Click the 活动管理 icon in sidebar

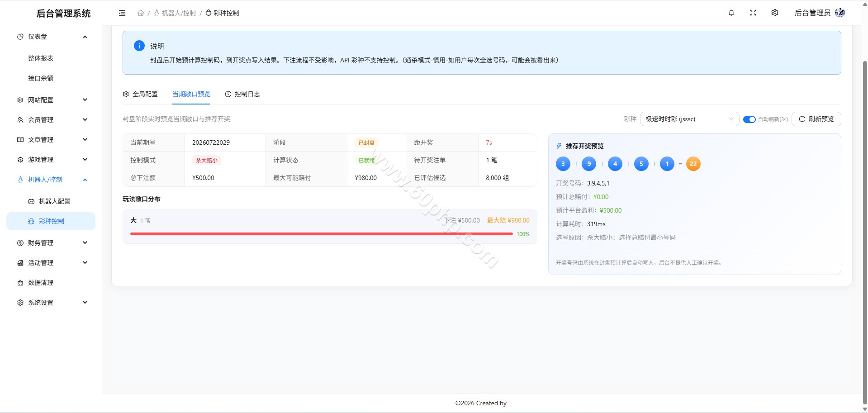tap(20, 263)
